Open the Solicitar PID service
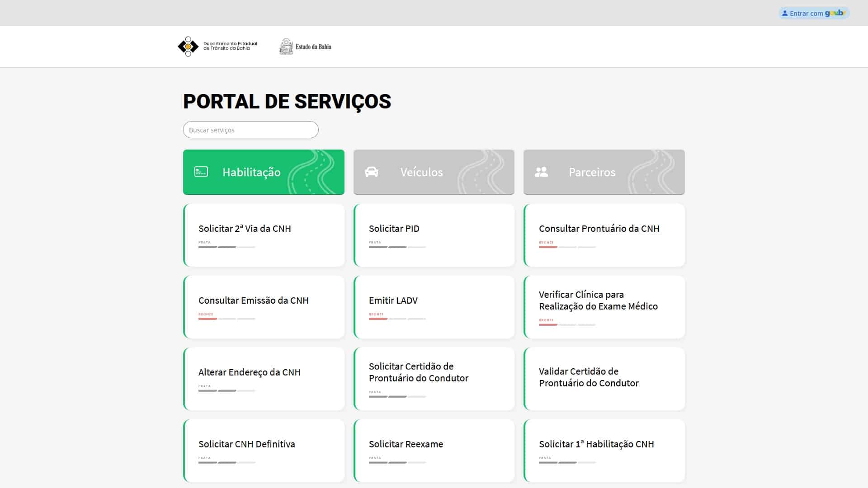 (434, 235)
